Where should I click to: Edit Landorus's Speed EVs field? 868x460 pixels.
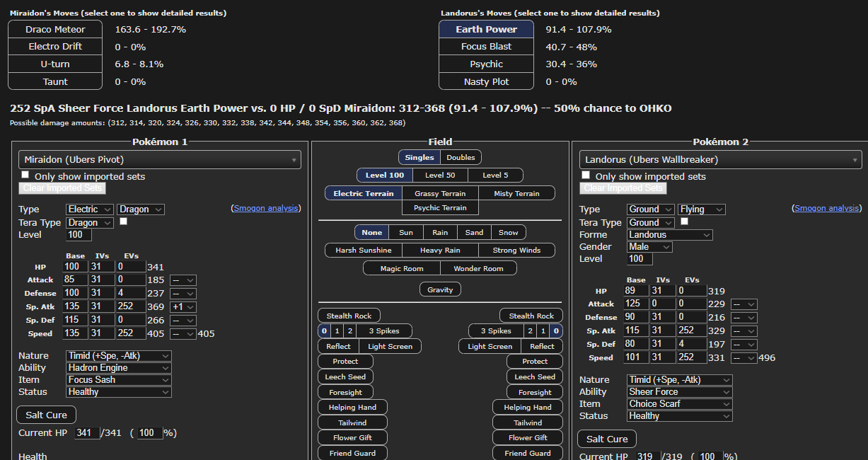pyautogui.click(x=691, y=357)
